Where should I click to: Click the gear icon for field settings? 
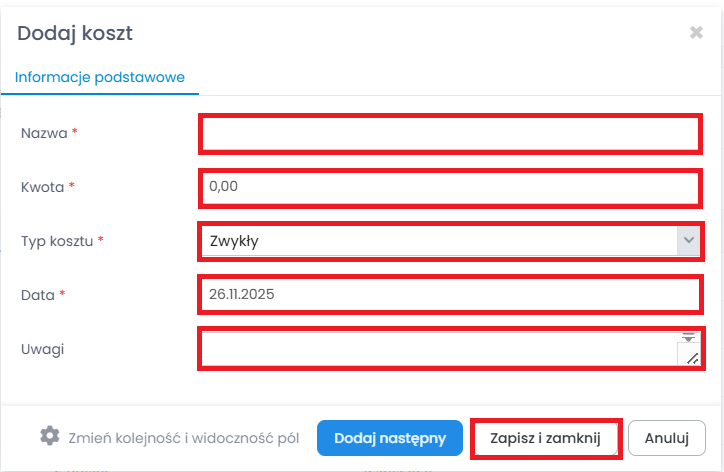pos(49,436)
